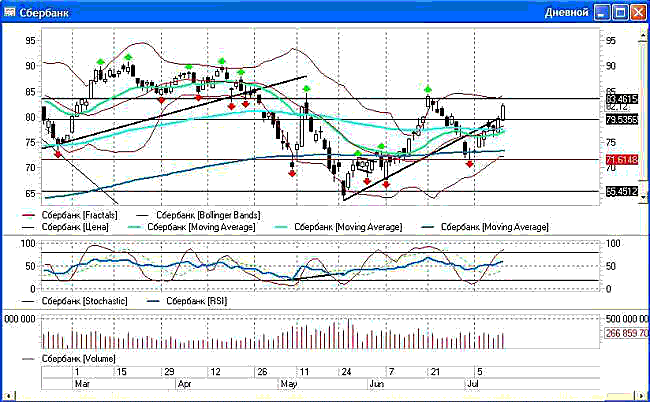Click the May month label on time axis
The image size is (650, 402).
click(289, 384)
